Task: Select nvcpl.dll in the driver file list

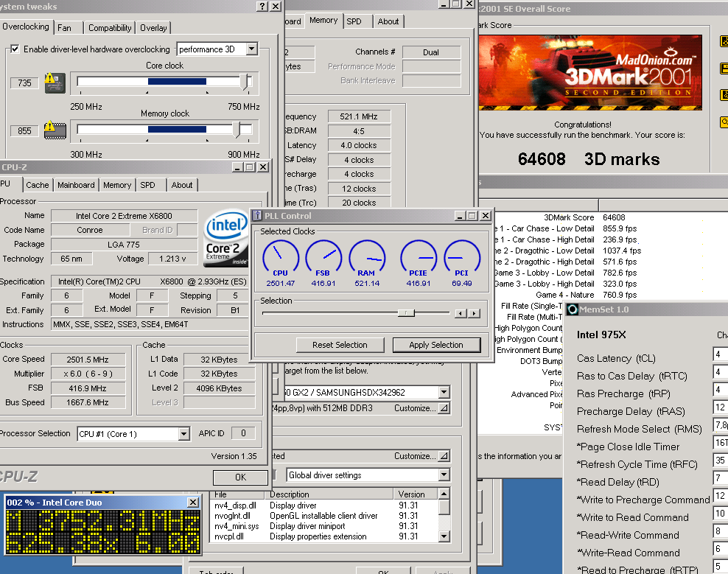Action: pos(229,536)
